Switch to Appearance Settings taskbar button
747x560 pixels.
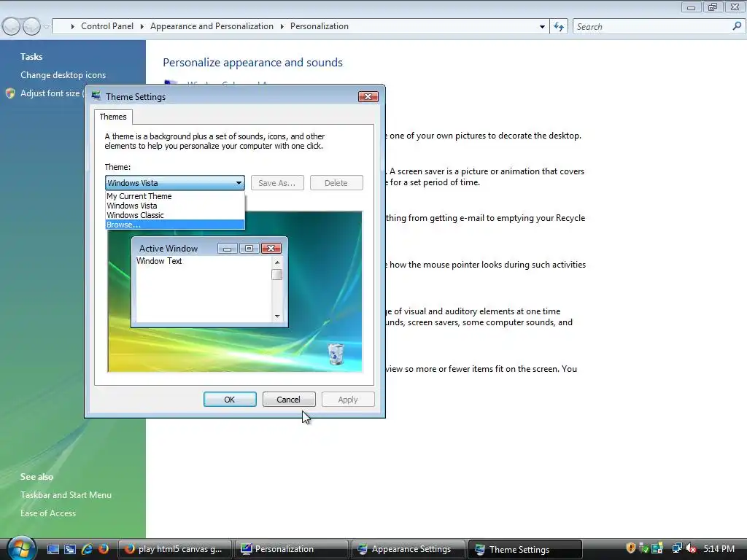(408, 549)
